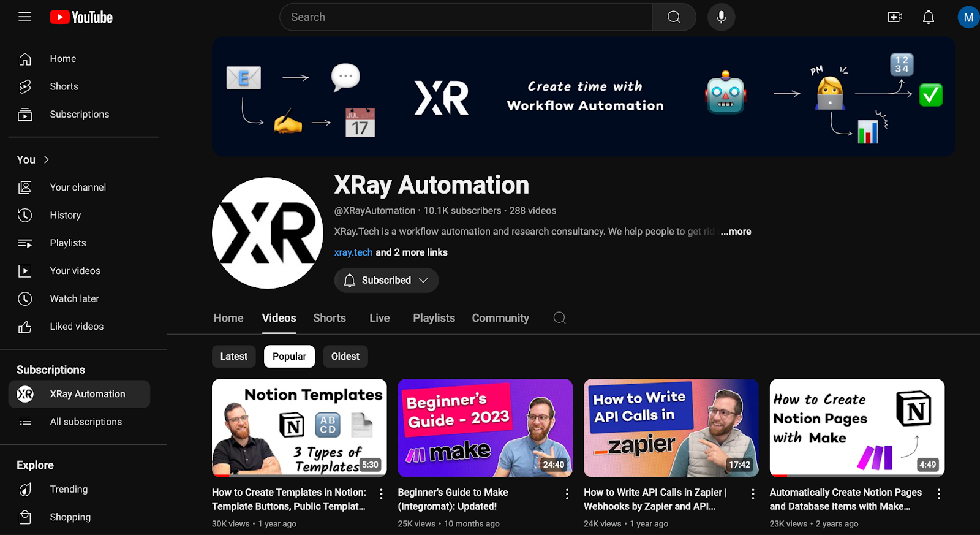This screenshot has height=535, width=980.
Task: Open 'Beginner's Guide to Make' title
Action: coord(453,499)
